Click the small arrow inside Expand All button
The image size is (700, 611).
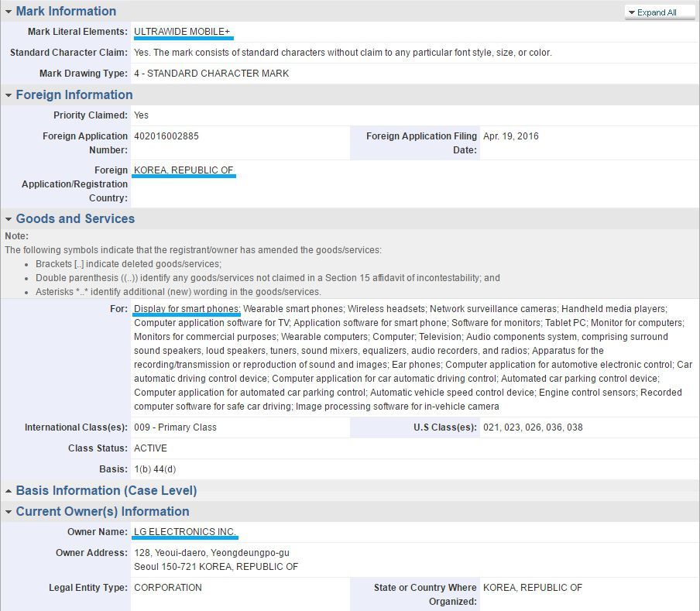pyautogui.click(x=632, y=13)
